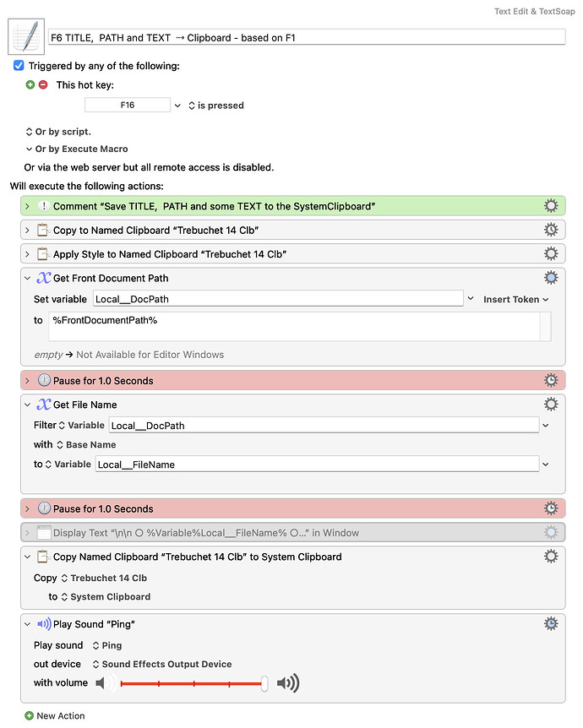
Task: Open the gear menu on the Play Sound action
Action: pyautogui.click(x=551, y=623)
